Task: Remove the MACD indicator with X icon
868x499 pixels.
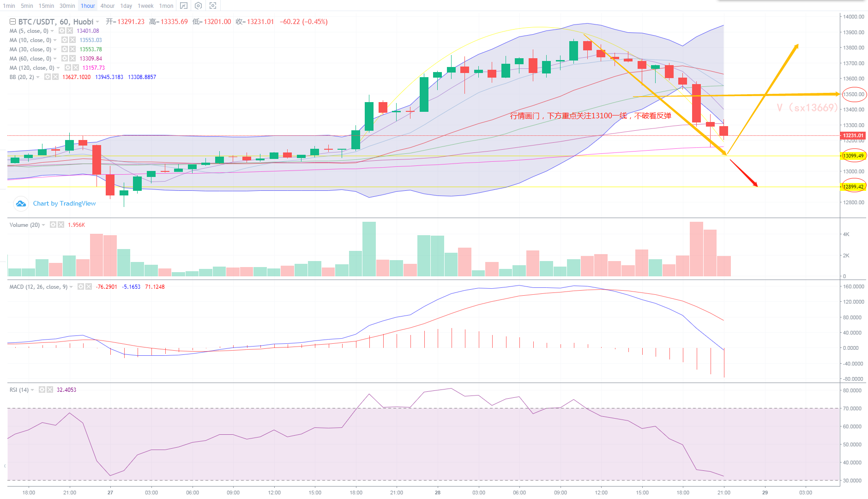Action: 89,287
